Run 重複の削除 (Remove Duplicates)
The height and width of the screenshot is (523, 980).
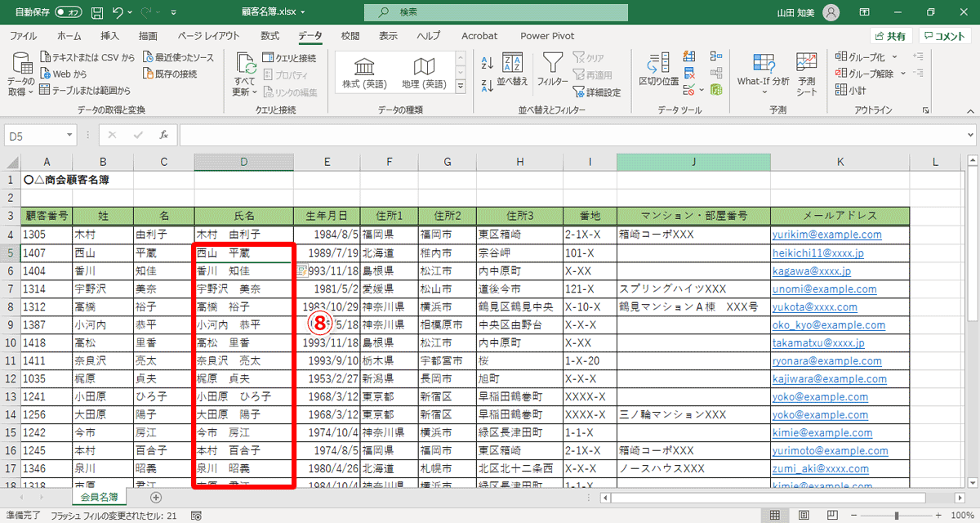(x=688, y=73)
